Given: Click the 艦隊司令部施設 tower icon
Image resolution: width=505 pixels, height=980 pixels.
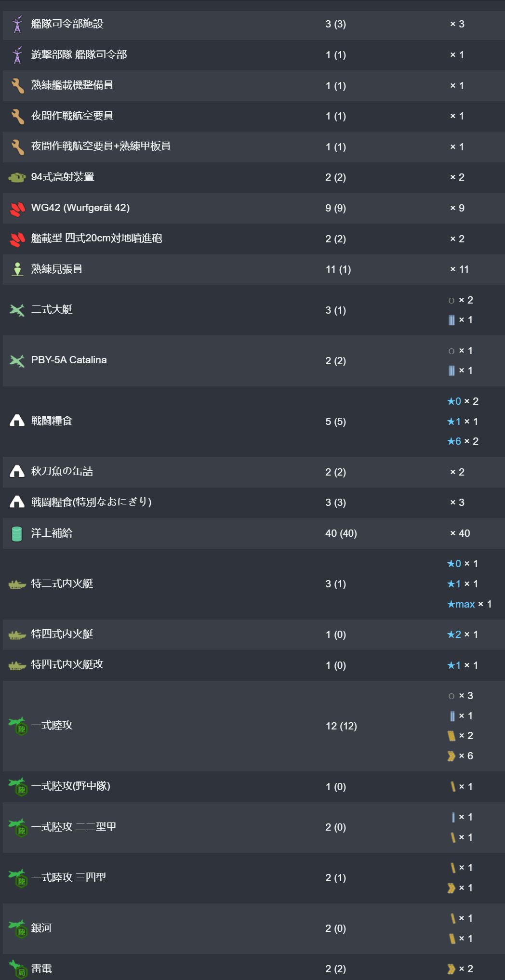Looking at the screenshot, I should 17,24.
